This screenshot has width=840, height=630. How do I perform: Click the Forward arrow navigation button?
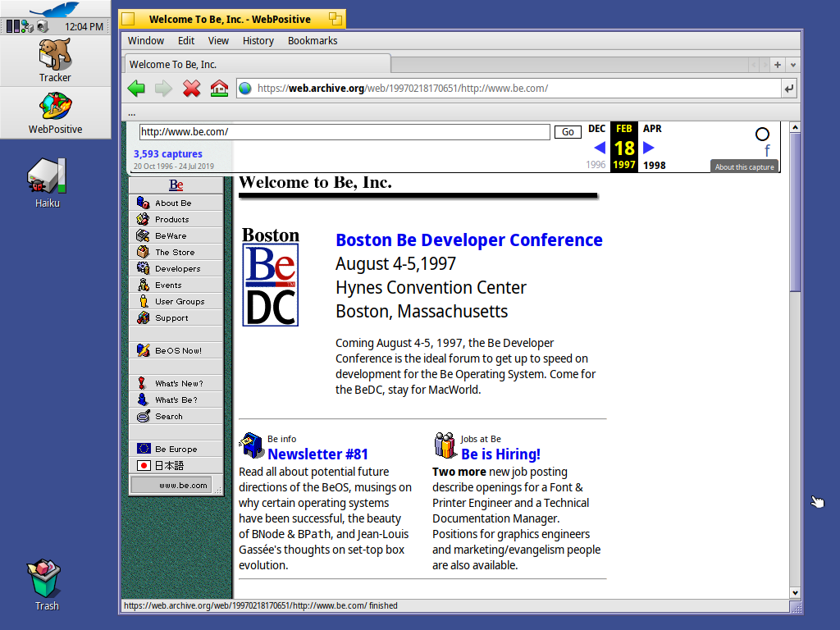click(163, 89)
